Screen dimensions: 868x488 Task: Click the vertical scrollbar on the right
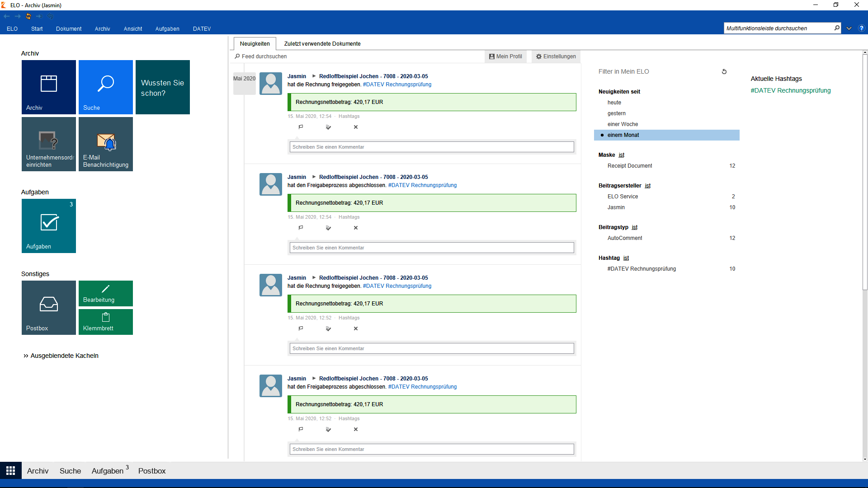[865, 172]
